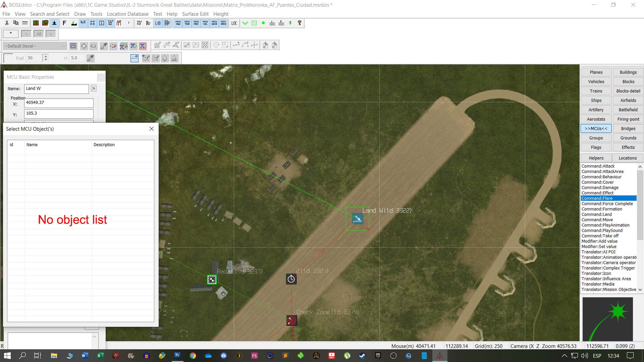Open the Location Database menu
The height and width of the screenshot is (362, 644).
pyautogui.click(x=127, y=14)
